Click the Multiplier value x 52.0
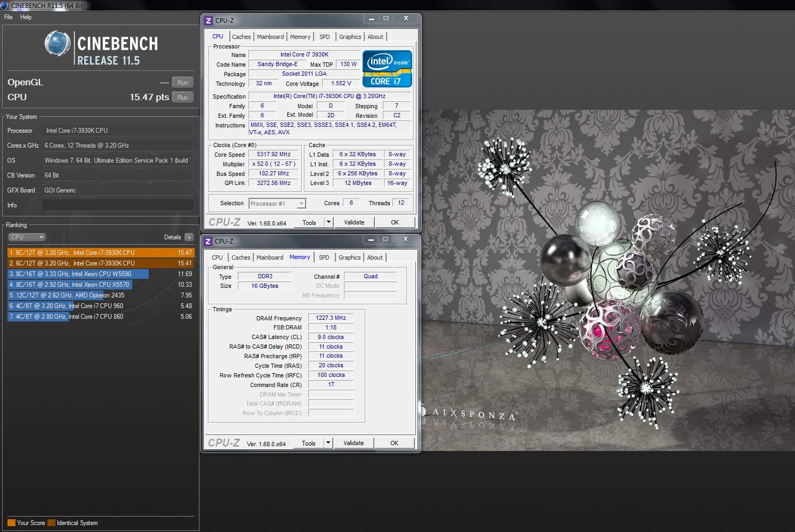Viewport: 795px width, 532px height. tap(274, 164)
